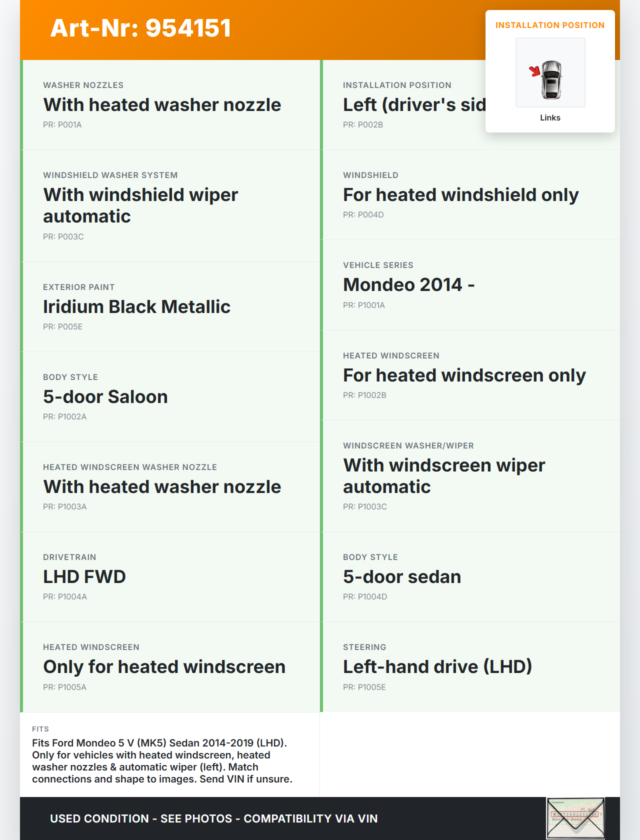Click the "Used condition" footer banner text
This screenshot has width=640, height=840.
213,818
